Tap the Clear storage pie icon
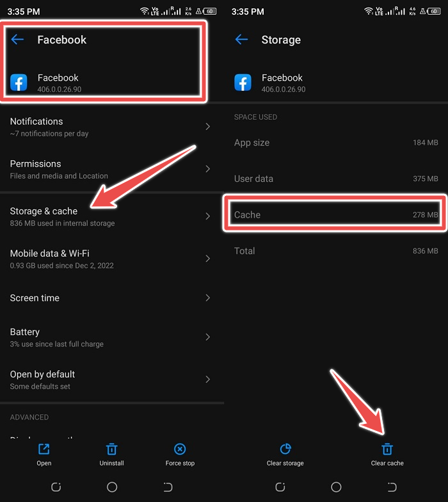Viewport: 448px width, 502px height. pos(285,449)
